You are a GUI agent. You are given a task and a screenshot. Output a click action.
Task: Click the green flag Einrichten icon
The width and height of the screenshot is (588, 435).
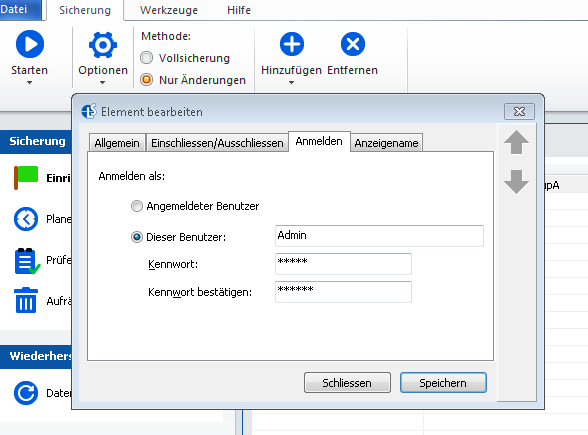(x=26, y=177)
